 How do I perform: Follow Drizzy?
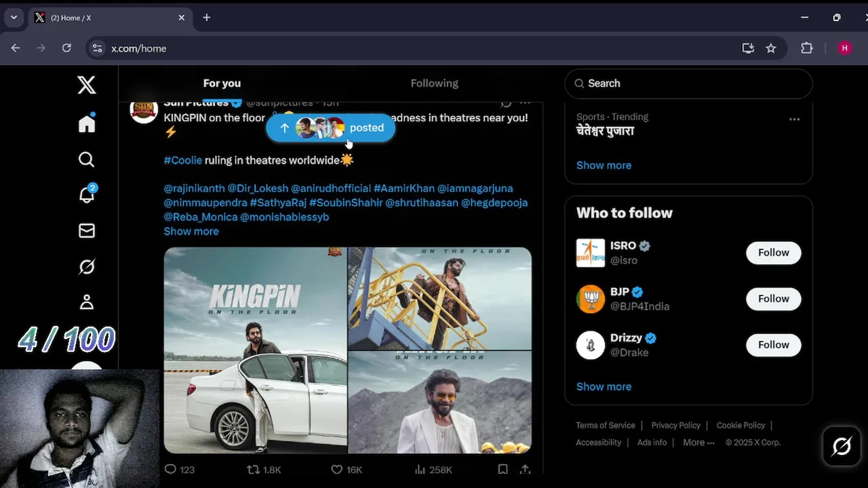point(774,345)
